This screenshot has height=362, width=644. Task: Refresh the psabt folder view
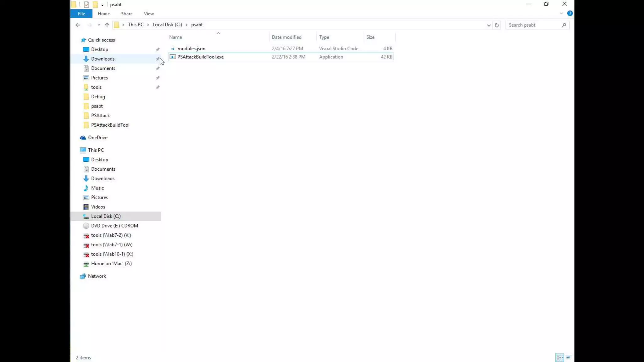pyautogui.click(x=497, y=25)
